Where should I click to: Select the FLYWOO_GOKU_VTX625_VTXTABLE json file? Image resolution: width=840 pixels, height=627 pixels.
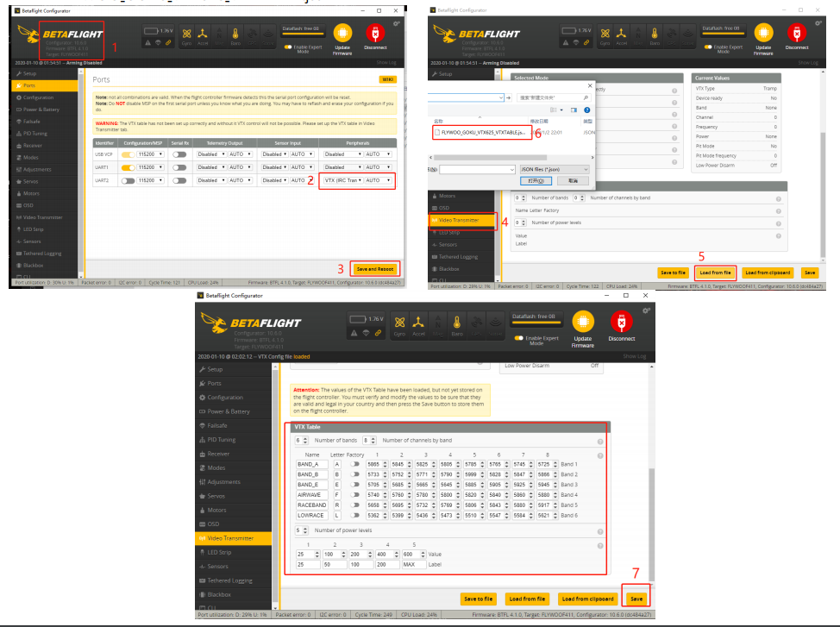coord(480,133)
